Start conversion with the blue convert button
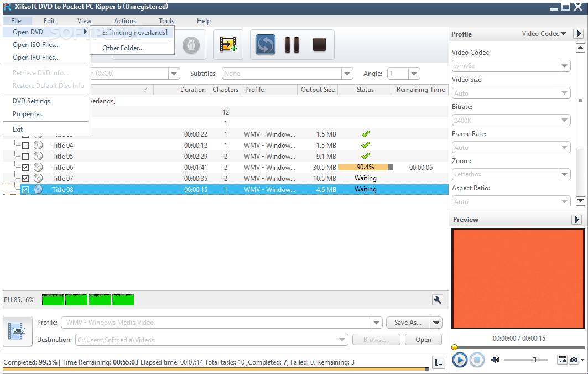588x374 pixels. [x=266, y=45]
